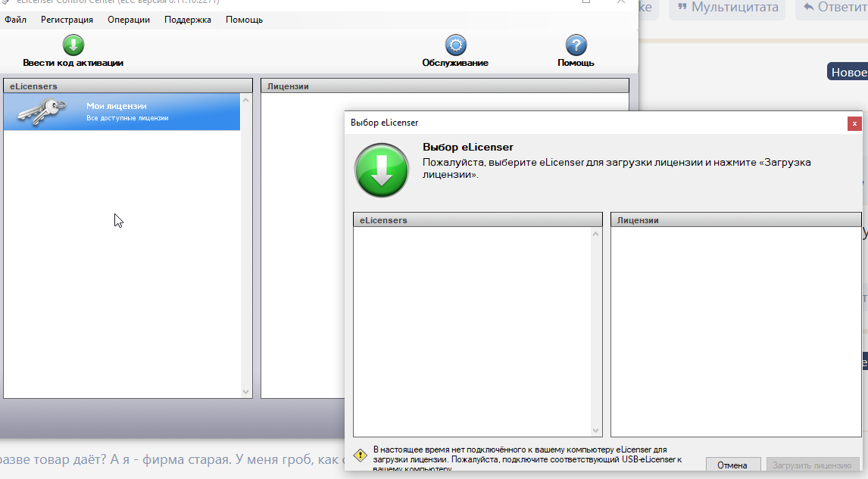Click the 'Ввести код активации' label

73,63
